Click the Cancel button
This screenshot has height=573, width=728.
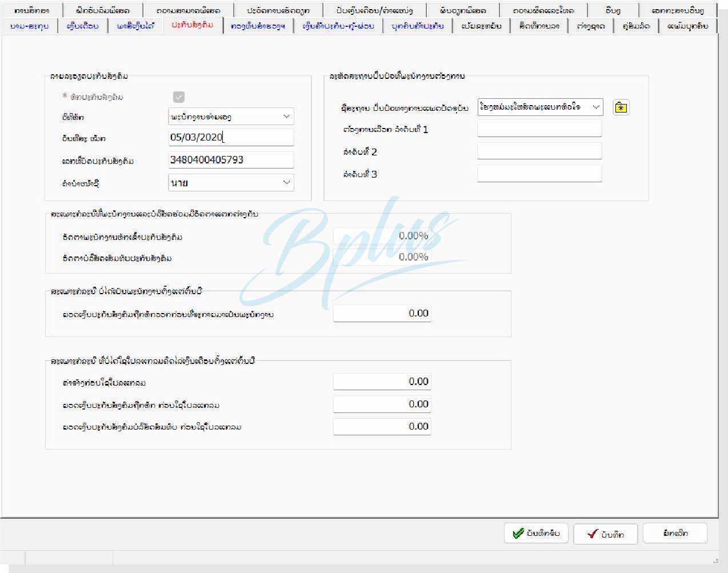click(x=675, y=533)
